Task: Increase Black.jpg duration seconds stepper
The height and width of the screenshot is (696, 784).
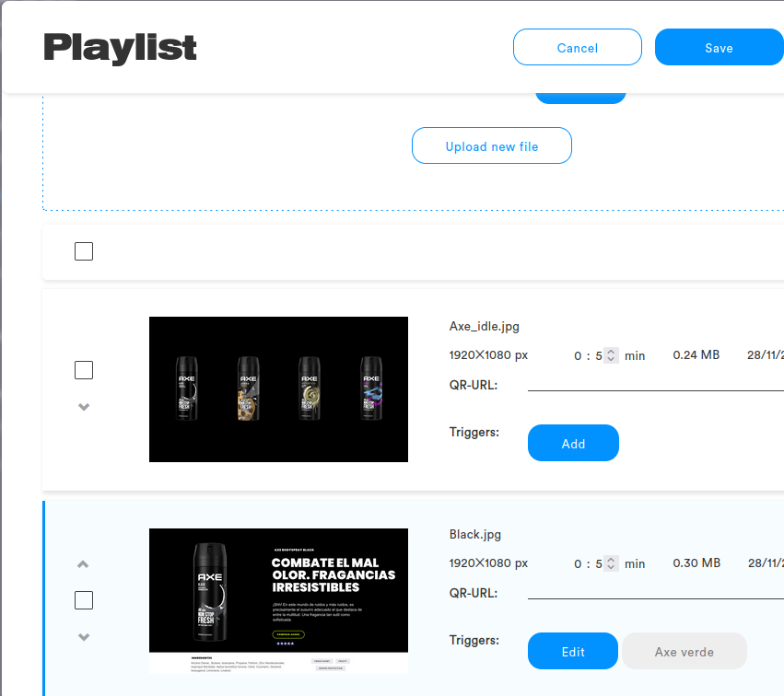Action: 611,559
